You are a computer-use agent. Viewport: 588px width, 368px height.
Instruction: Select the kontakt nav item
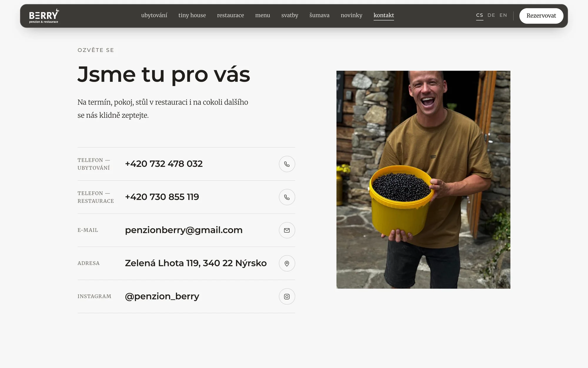(384, 15)
